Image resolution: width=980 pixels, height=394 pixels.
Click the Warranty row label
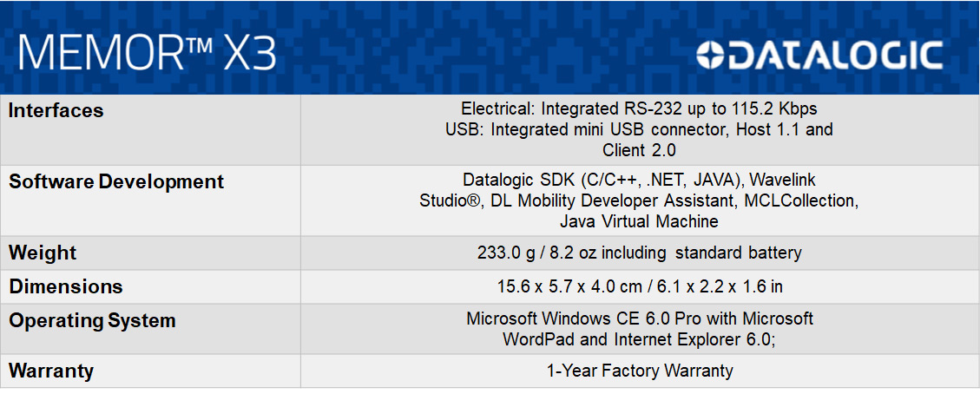point(50,371)
